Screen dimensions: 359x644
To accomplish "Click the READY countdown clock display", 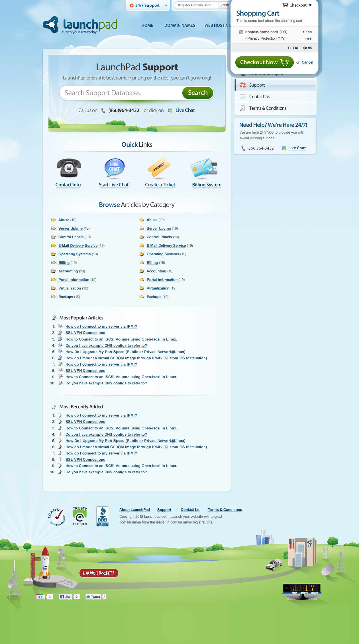I will (302, 589).
